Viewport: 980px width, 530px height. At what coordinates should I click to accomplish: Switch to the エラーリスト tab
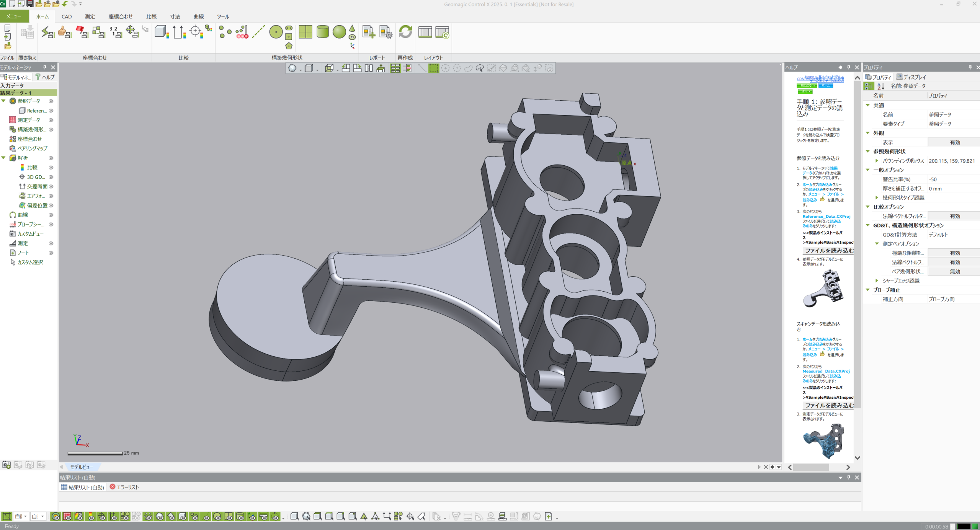[124, 487]
